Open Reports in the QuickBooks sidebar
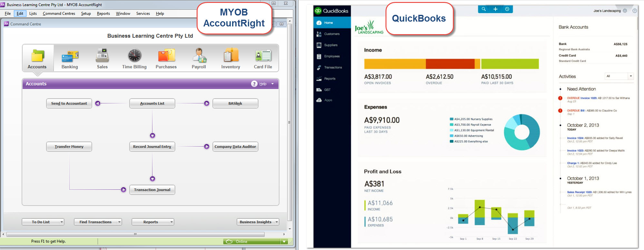The height and width of the screenshot is (250, 644). 332,79
